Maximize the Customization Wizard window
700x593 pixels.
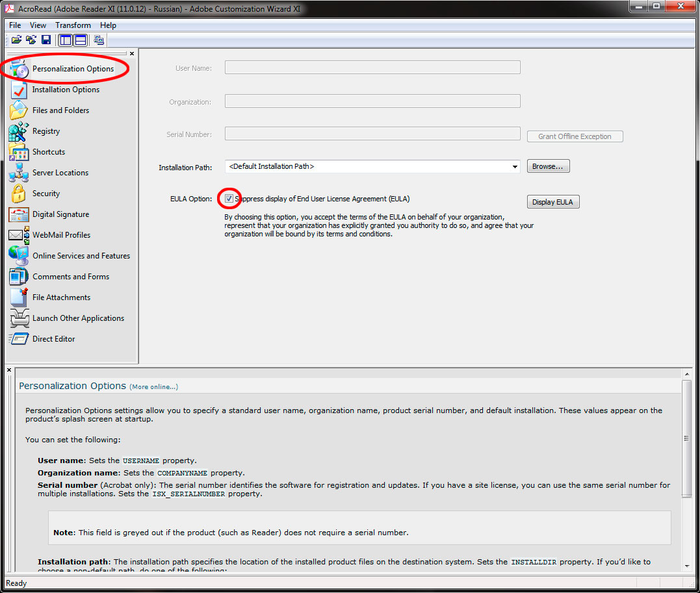coord(656,6)
